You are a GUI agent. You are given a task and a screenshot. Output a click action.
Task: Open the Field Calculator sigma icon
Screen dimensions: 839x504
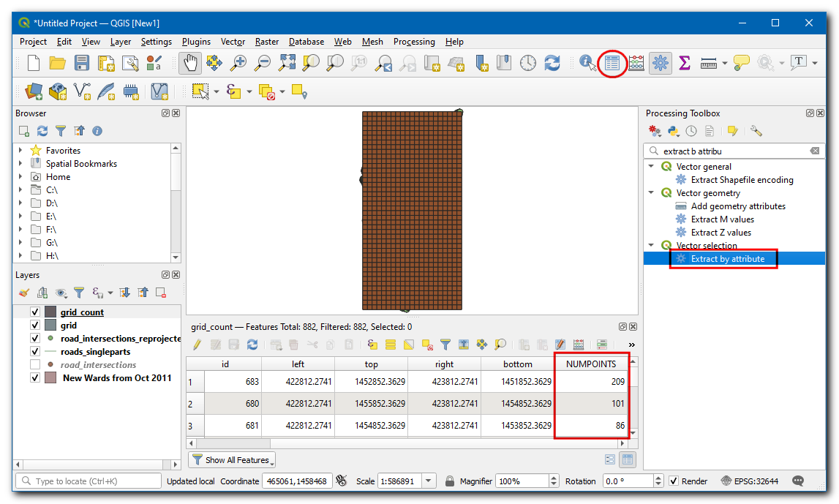685,64
